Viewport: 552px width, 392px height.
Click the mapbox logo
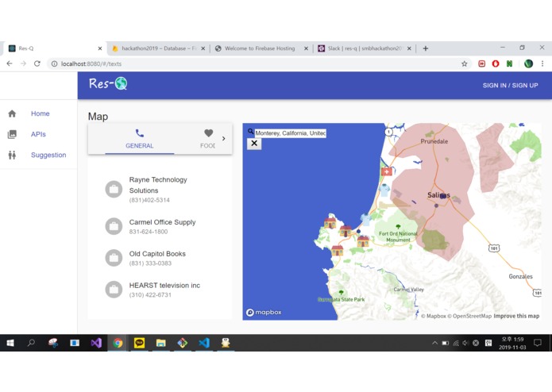pos(264,312)
